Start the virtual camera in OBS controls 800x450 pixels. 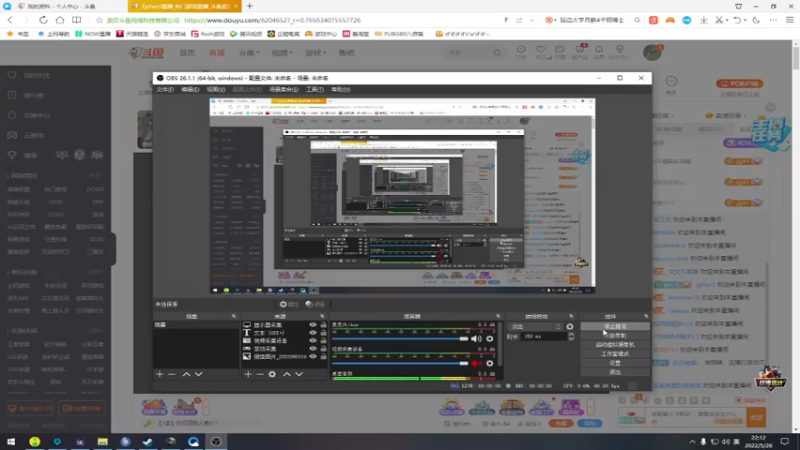pos(615,345)
